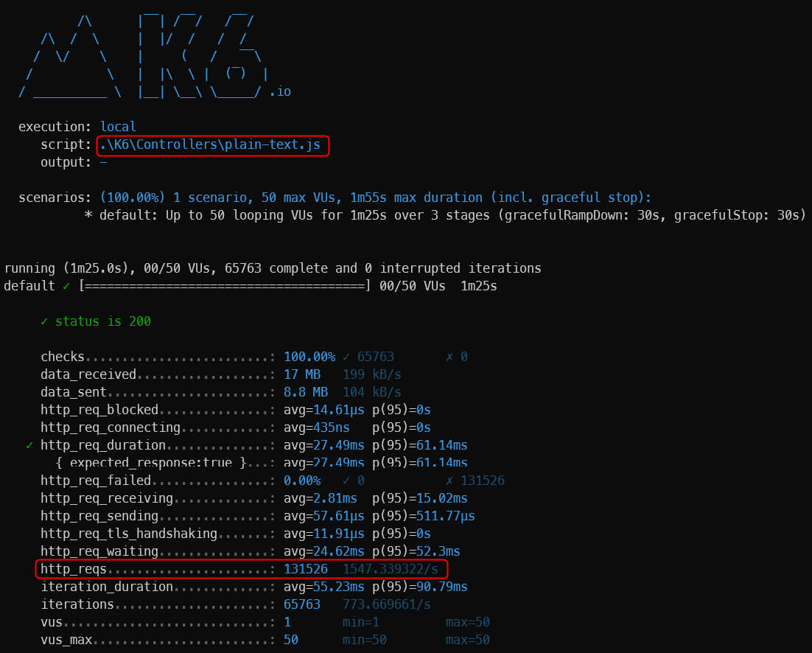Click the http_req_waiting avg=24.62ms value
Screen dimensions: 812x653
pos(323,551)
